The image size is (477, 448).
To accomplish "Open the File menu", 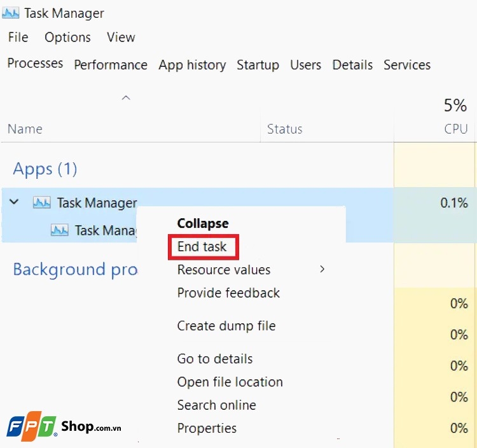I will (x=18, y=38).
